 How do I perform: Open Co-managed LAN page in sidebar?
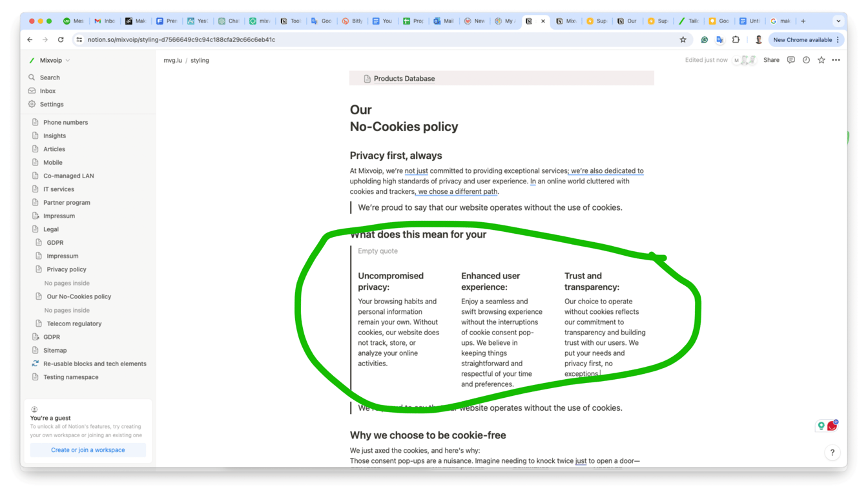point(68,176)
